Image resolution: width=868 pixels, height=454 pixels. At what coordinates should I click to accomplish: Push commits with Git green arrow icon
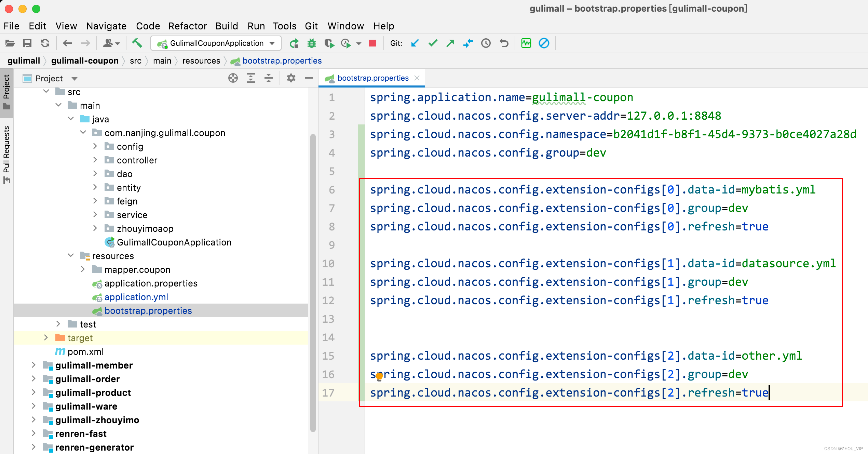coord(450,43)
